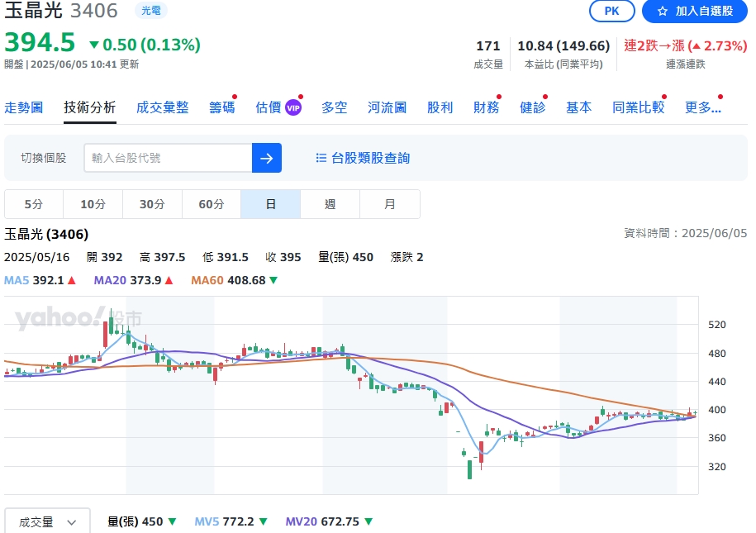Click the 連2跌→漲 streak text

click(x=686, y=45)
